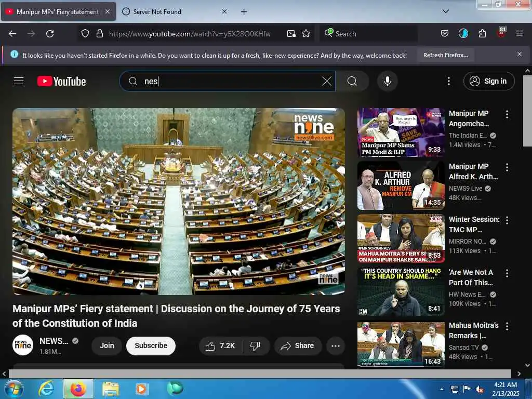This screenshot has width=532, height=399.
Task: View site security padlock info
Action: pos(99,34)
